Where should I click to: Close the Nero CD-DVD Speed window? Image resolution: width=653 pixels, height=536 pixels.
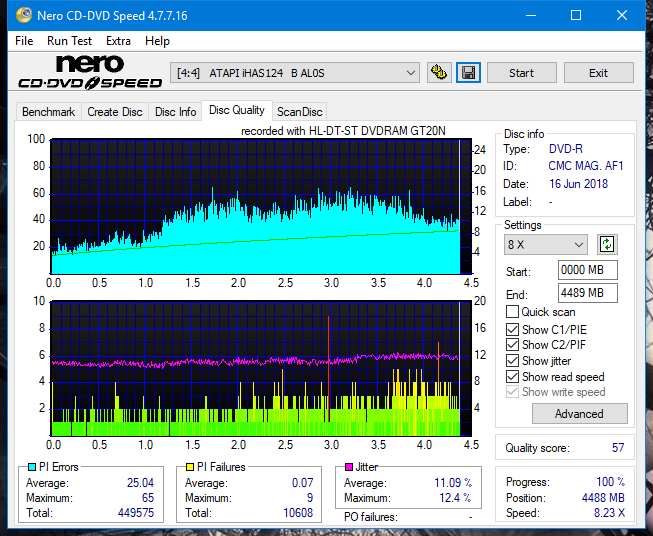[x=622, y=15]
